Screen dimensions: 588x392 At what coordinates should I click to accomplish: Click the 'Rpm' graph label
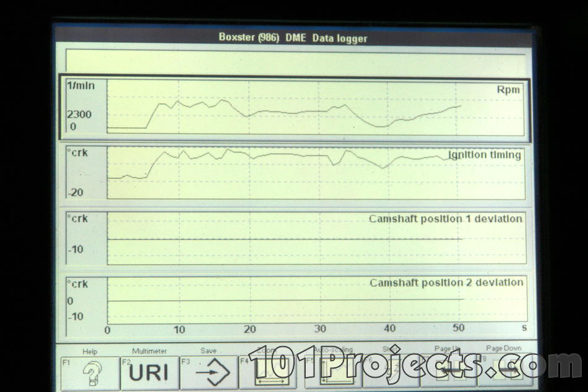(508, 90)
